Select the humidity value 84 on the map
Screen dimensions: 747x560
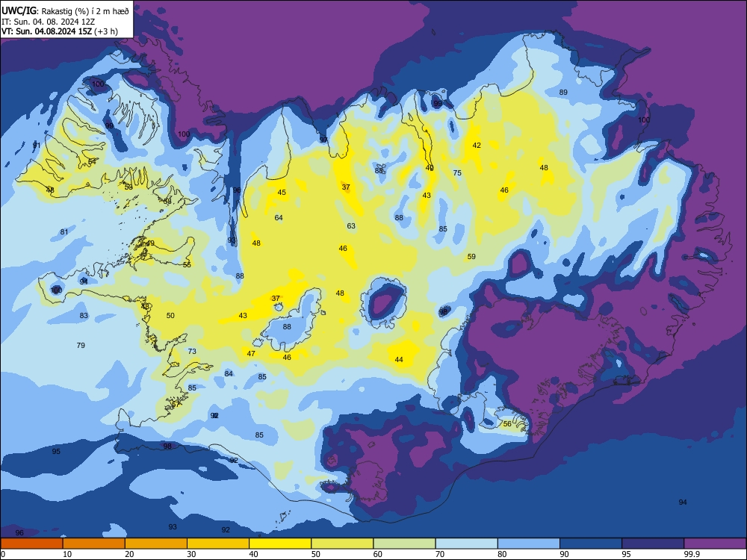click(x=229, y=373)
